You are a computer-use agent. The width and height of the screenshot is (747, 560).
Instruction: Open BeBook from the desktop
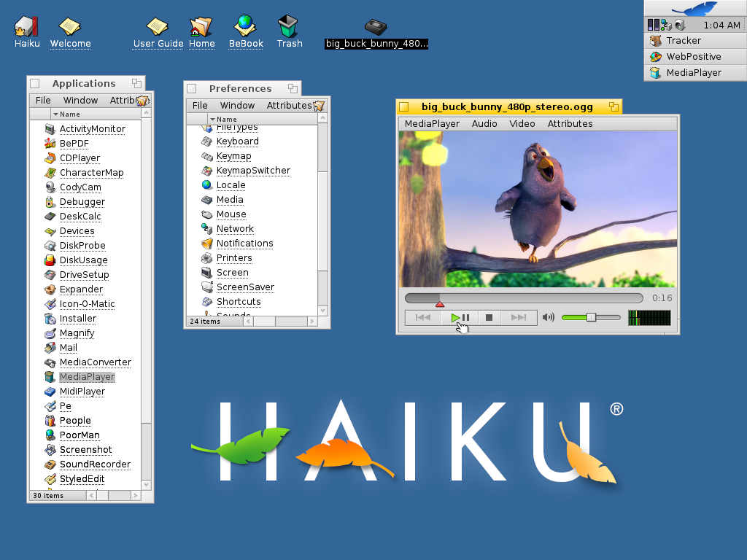[245, 26]
